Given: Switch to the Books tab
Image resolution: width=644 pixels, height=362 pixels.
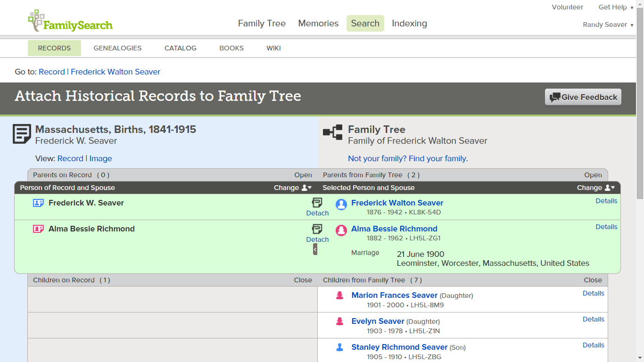Looking at the screenshot, I should 231,48.
